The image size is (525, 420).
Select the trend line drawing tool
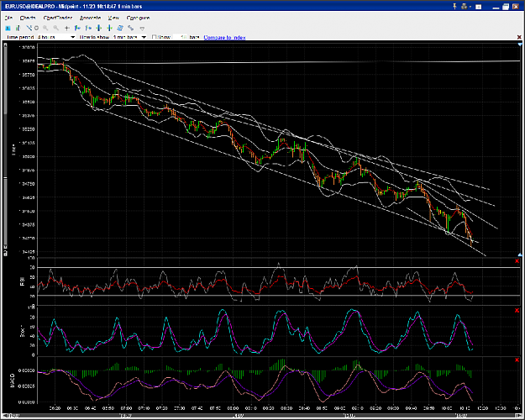tap(29, 28)
